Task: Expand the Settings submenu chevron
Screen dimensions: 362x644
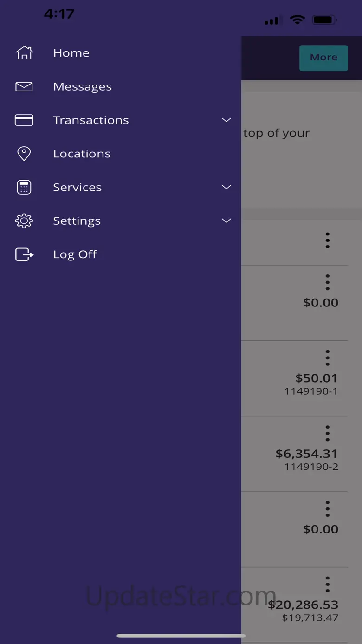Action: 226,221
